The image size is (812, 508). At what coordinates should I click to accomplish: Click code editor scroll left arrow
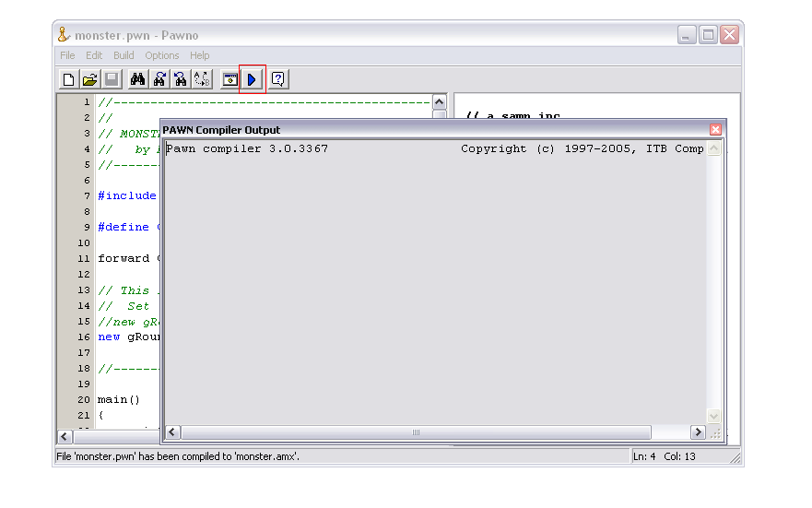point(65,436)
